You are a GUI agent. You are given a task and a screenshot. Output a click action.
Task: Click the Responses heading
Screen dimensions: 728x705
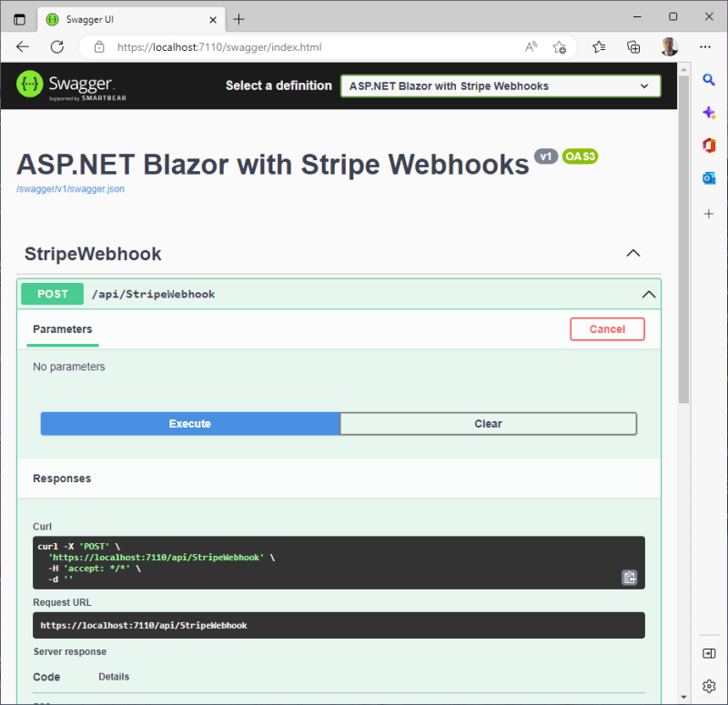point(62,478)
